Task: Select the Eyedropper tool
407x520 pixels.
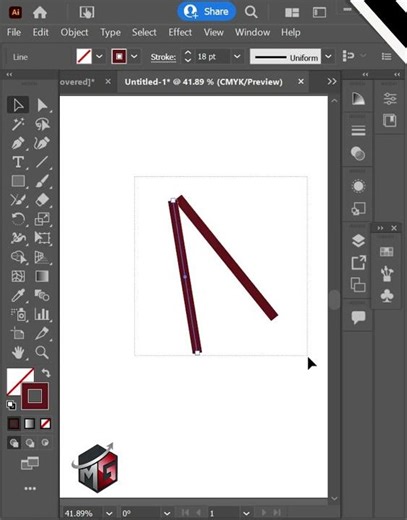Action: point(18,295)
